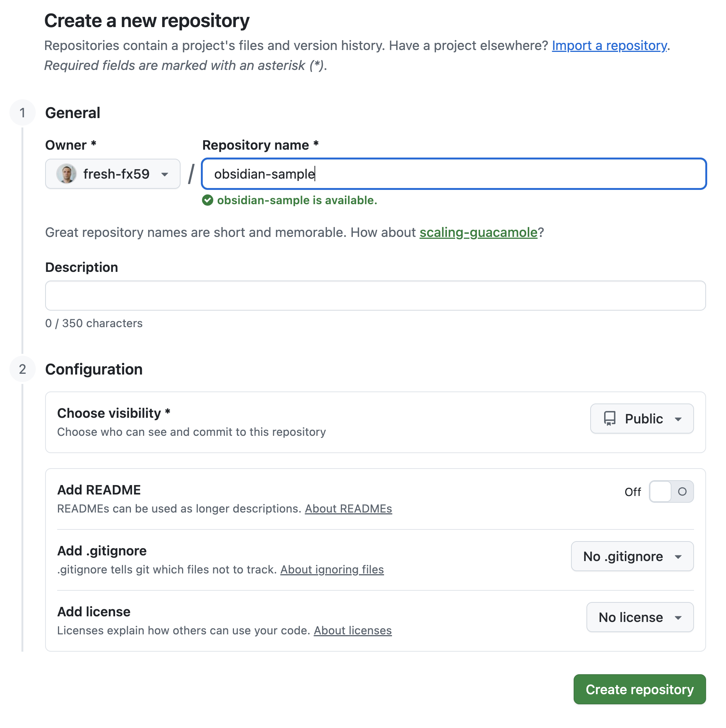The height and width of the screenshot is (728, 726).
Task: Click the caret arrow in the No license button
Action: (678, 617)
